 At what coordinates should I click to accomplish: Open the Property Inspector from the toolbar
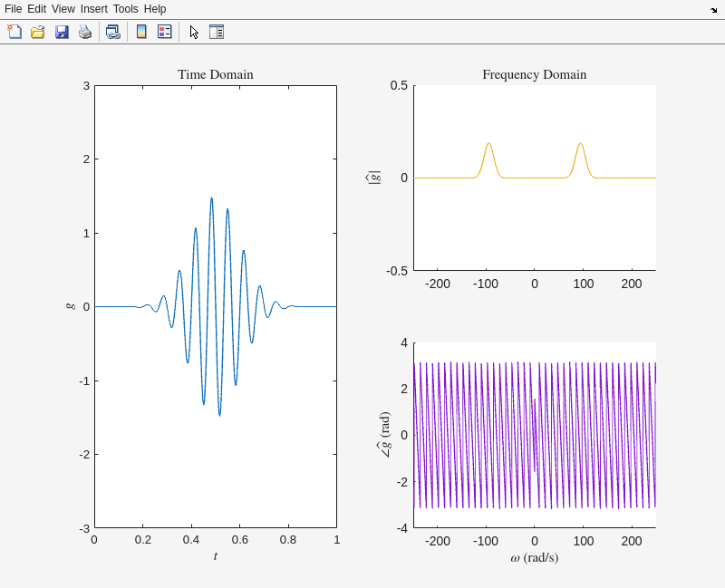(217, 32)
